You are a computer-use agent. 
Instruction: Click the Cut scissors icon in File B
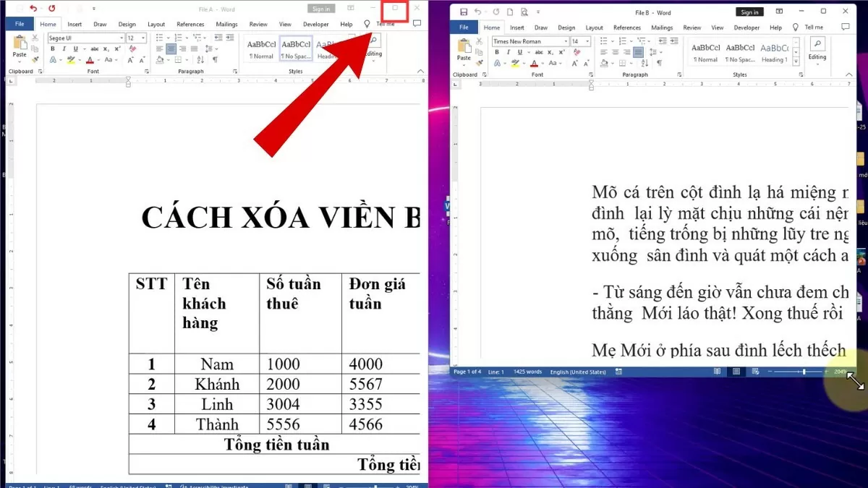pos(478,40)
